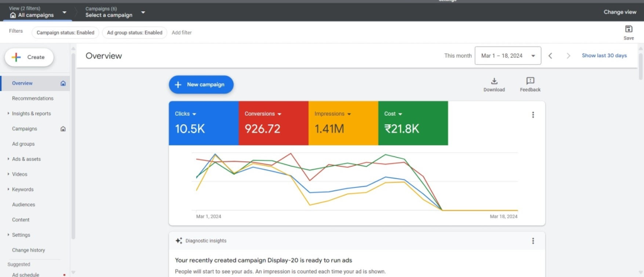Expand Insights & reports section
Screen dimensions: 644x277
[x=8, y=114]
